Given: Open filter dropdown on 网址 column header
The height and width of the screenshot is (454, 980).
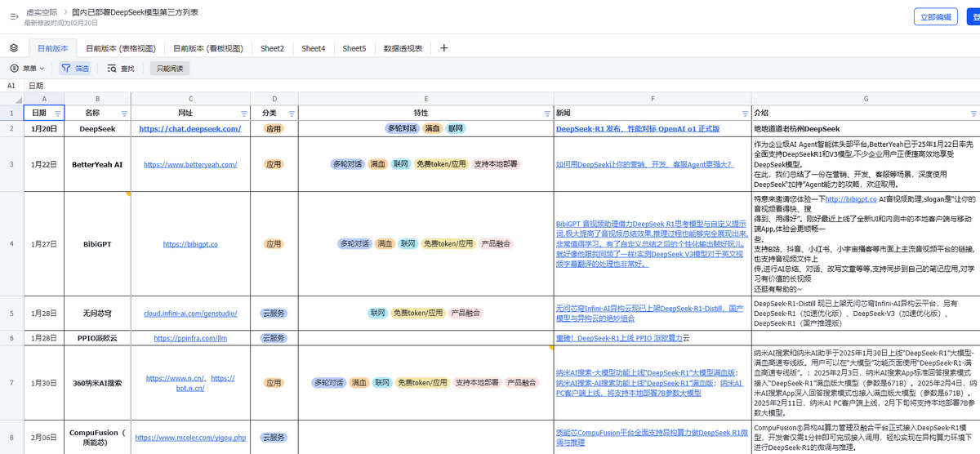Looking at the screenshot, I should pos(244,113).
